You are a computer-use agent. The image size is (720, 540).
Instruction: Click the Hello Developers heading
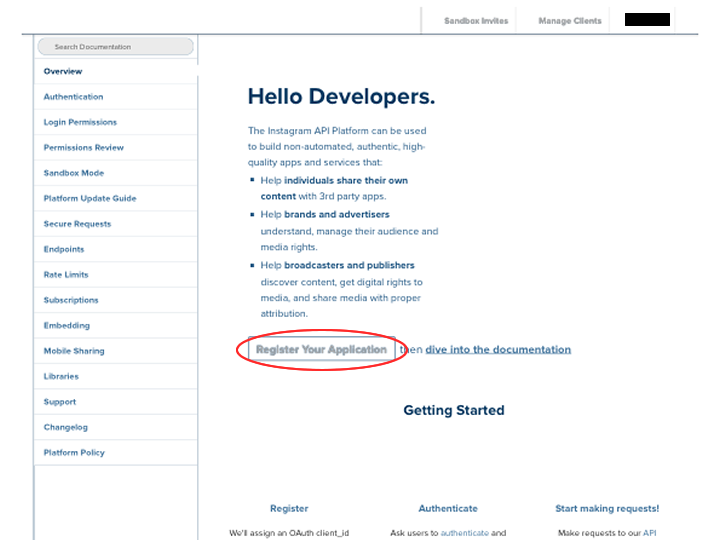[x=341, y=96]
